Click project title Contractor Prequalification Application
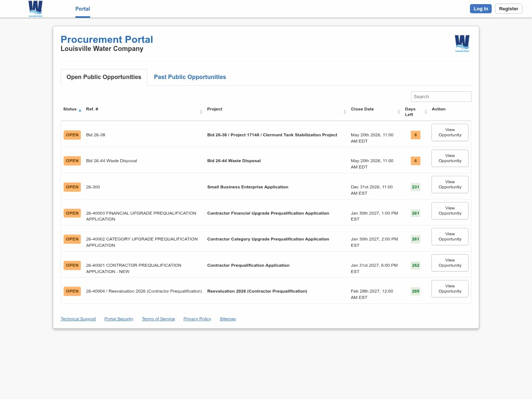Image resolution: width=532 pixels, height=399 pixels. 248,265
